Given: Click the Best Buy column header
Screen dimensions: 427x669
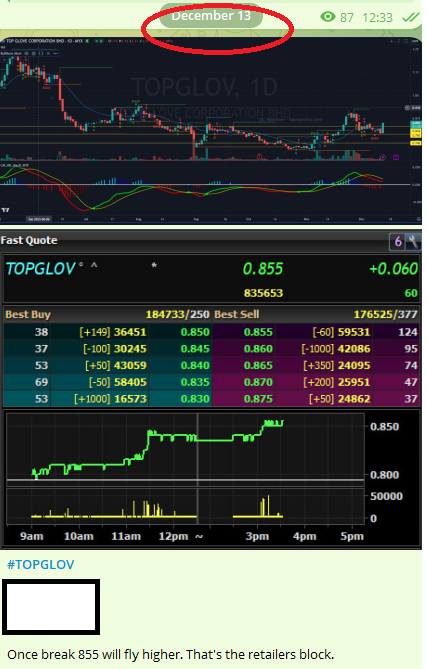Looking at the screenshot, I should tap(28, 314).
